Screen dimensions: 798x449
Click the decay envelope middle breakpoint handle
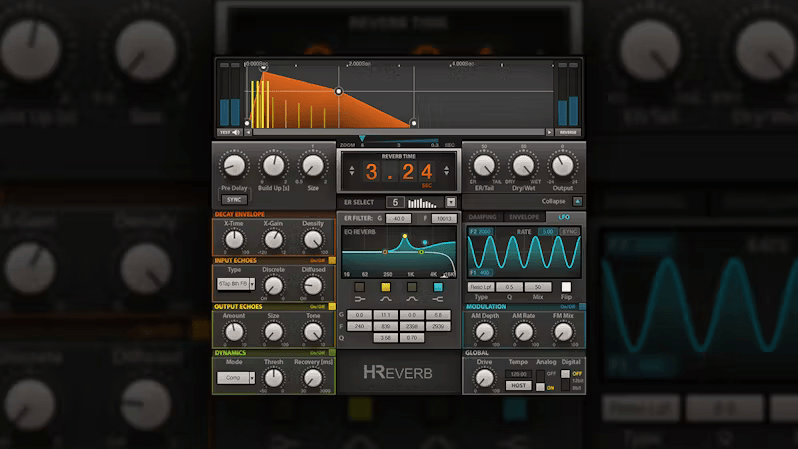[338, 92]
